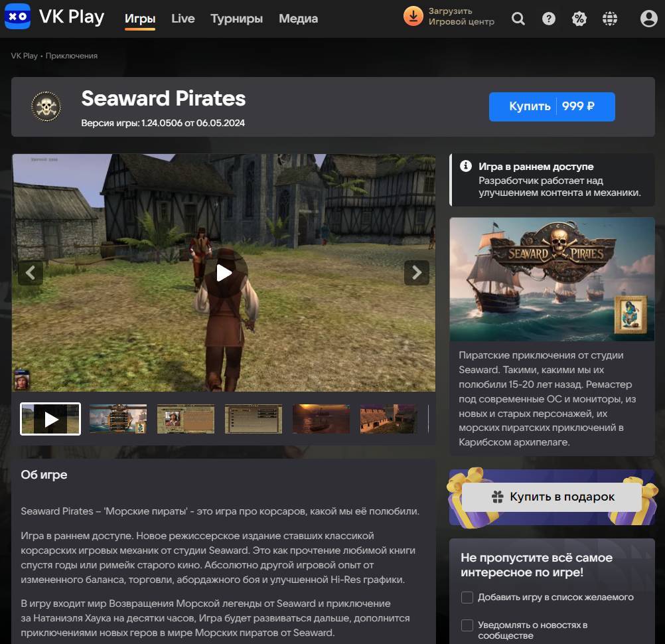Click the Seaward Pirates skull game icon
Screen dimensions: 665x644
tap(46, 106)
